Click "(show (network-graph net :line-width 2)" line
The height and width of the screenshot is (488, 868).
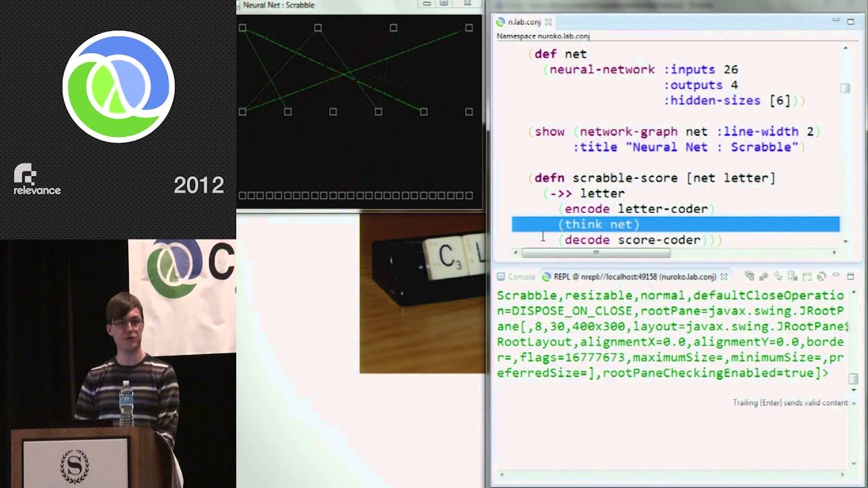[x=674, y=131]
